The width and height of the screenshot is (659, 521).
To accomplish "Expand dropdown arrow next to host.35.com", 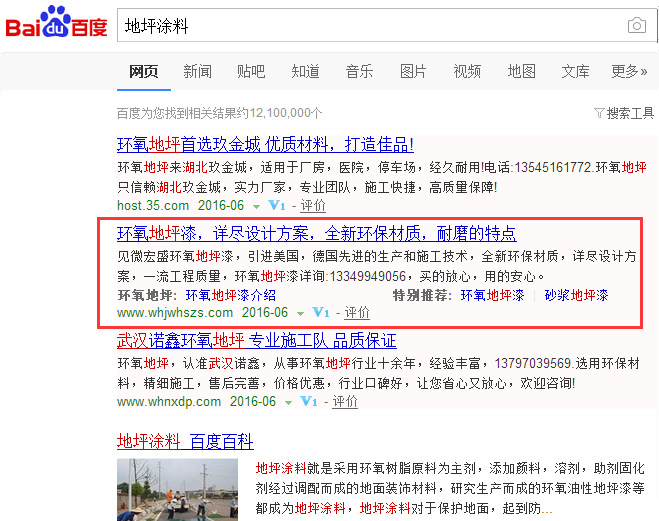I will pos(256,207).
